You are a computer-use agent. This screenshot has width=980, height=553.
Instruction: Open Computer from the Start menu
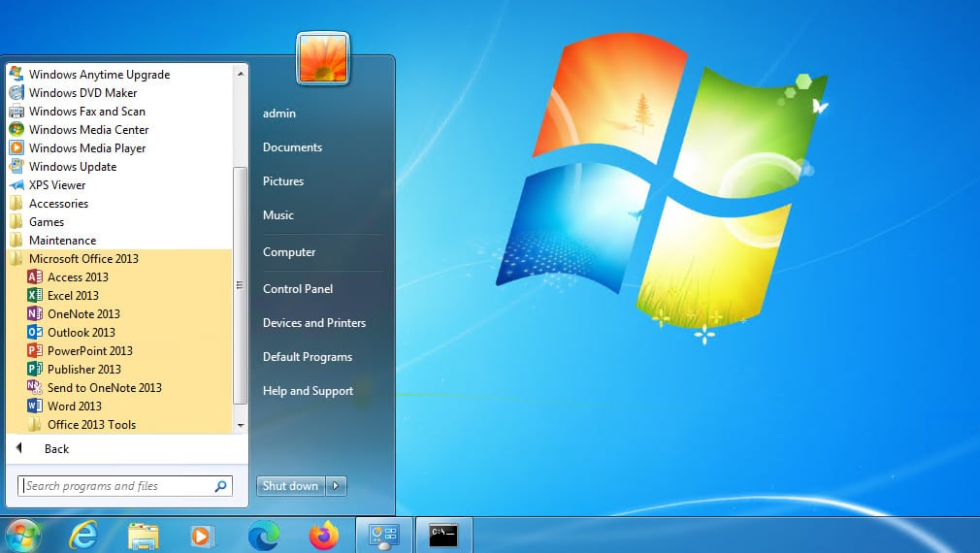point(289,252)
